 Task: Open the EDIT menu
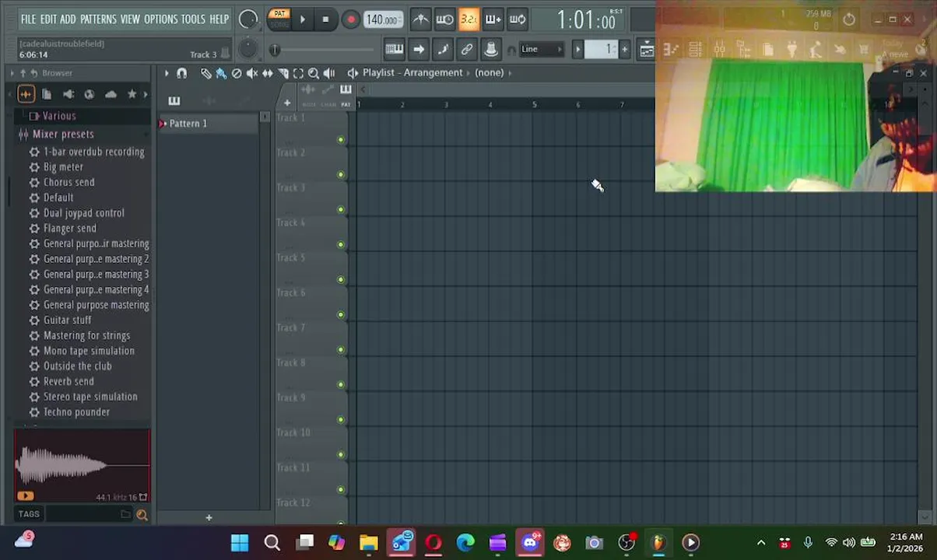[x=48, y=19]
